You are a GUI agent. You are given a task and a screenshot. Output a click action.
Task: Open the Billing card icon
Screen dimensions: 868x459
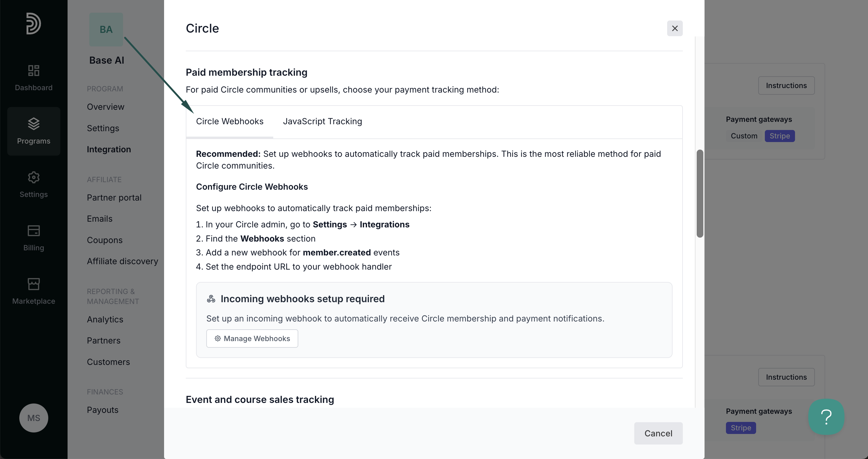click(34, 231)
